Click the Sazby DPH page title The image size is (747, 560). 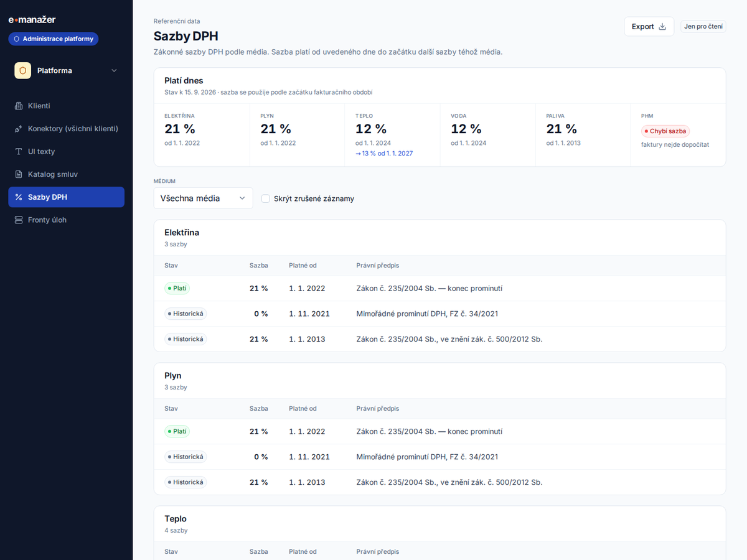(x=186, y=36)
